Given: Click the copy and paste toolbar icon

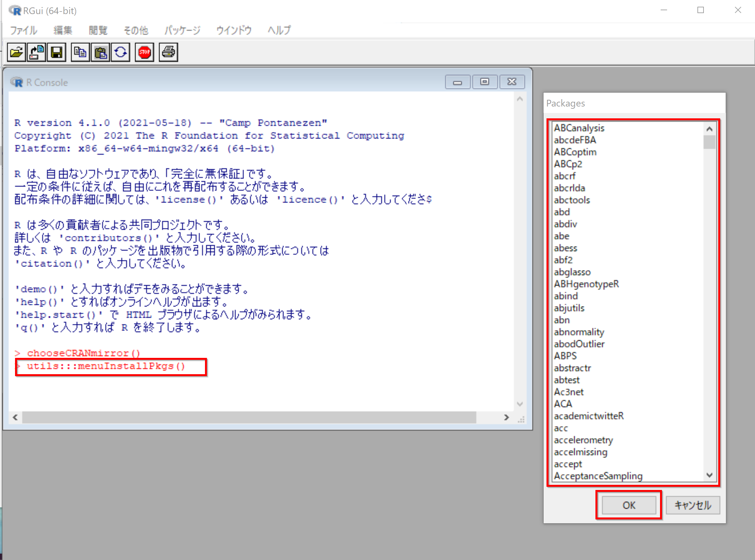Looking at the screenshot, I should point(121,52).
